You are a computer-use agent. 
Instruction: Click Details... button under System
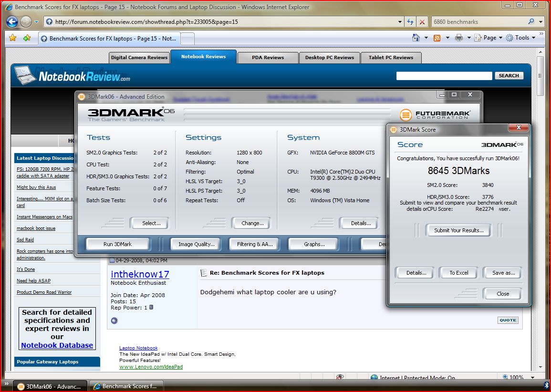click(x=359, y=223)
